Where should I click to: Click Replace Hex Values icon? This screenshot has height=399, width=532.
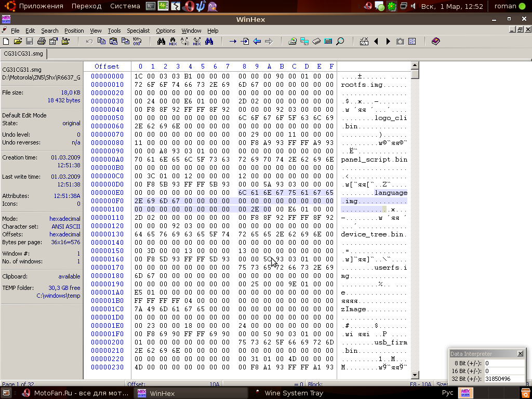coord(197,42)
